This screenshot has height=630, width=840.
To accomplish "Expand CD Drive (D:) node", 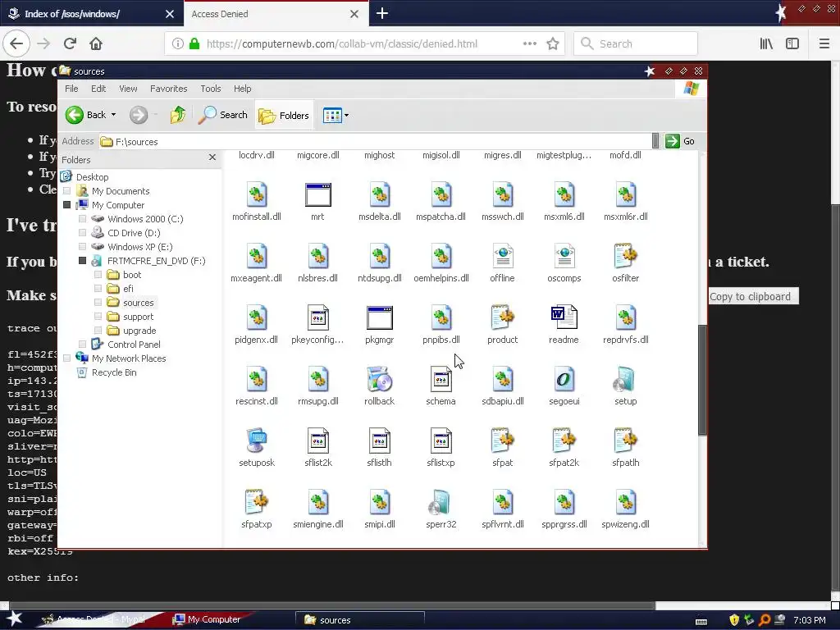I will (83, 232).
